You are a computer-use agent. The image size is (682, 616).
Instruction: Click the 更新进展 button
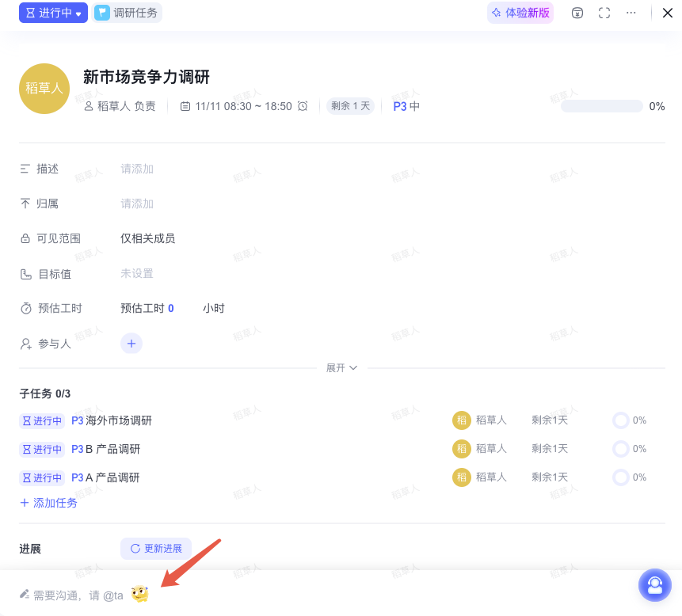(155, 548)
